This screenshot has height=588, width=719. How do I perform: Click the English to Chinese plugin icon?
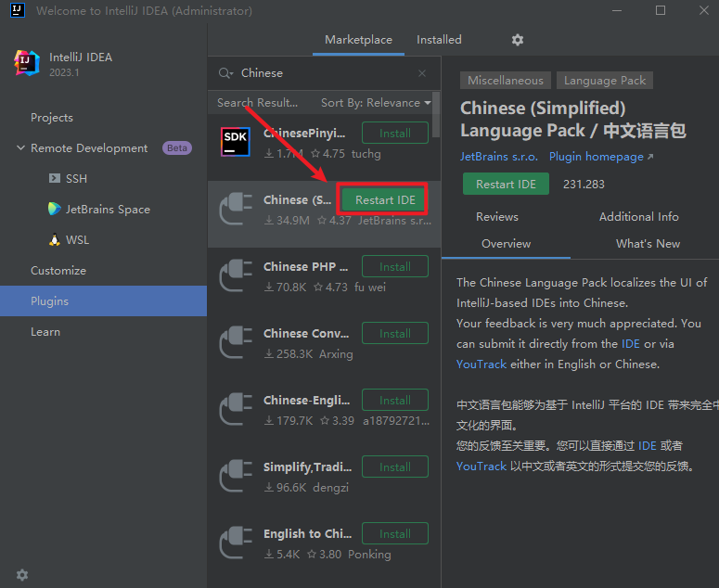236,543
